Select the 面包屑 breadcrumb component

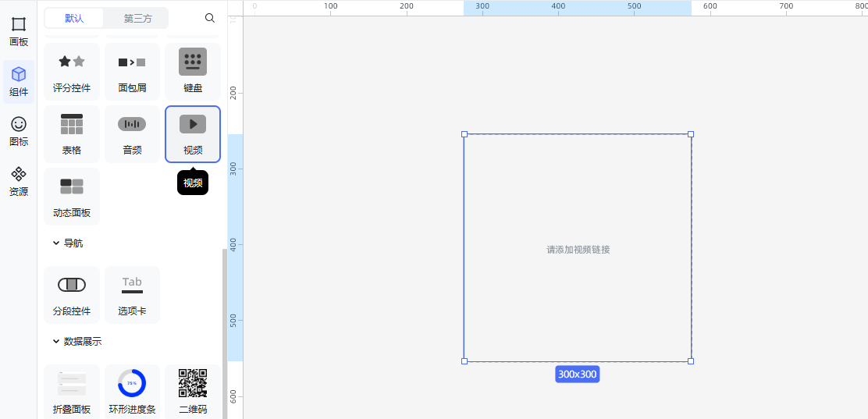click(x=132, y=72)
